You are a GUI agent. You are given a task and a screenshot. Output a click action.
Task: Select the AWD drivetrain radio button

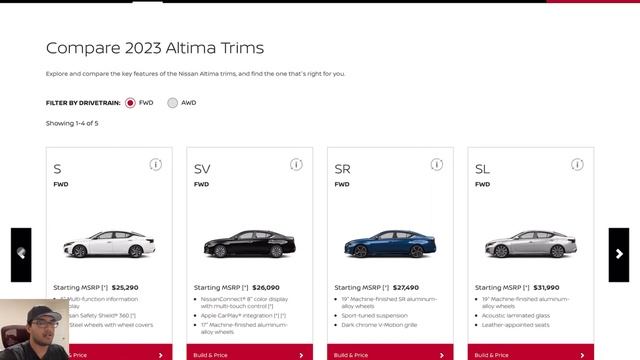(x=173, y=103)
